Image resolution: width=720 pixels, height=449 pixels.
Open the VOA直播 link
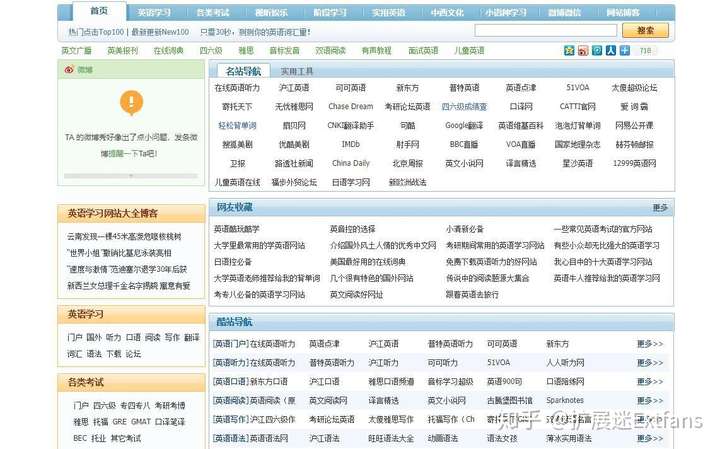521,144
